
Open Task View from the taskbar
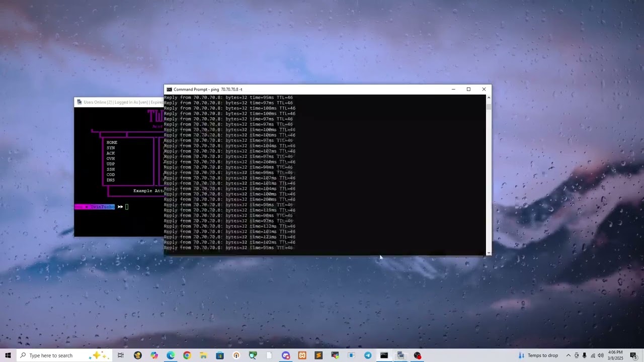point(121,355)
